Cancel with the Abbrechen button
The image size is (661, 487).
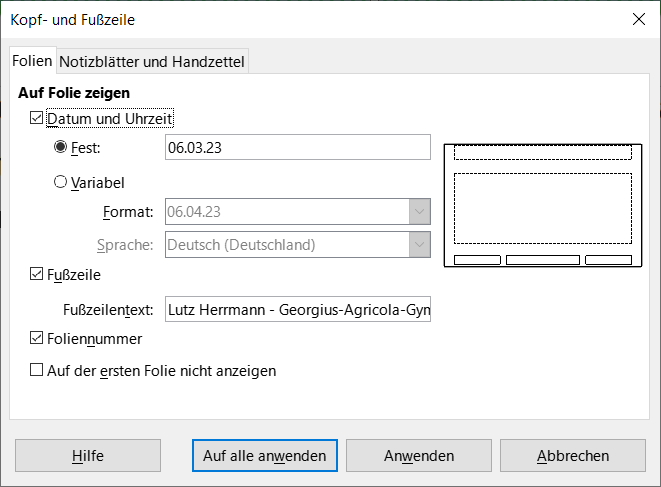tap(572, 455)
